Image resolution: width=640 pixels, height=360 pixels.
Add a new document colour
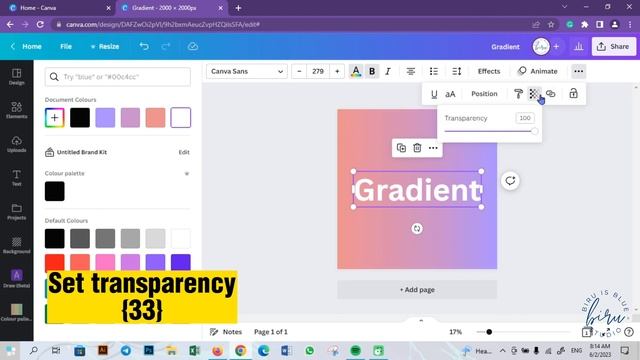[x=55, y=118]
